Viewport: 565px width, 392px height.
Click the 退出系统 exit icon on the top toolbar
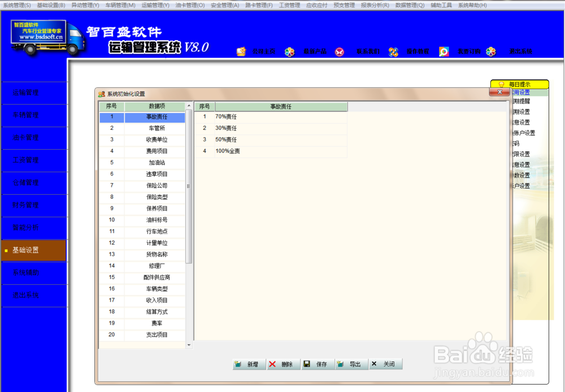[x=491, y=51]
